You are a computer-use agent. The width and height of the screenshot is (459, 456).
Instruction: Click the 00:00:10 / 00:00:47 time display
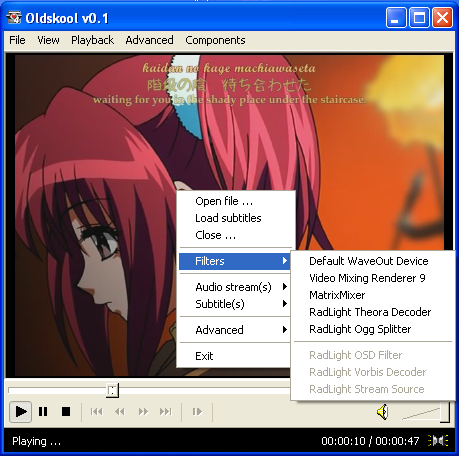(x=370, y=441)
